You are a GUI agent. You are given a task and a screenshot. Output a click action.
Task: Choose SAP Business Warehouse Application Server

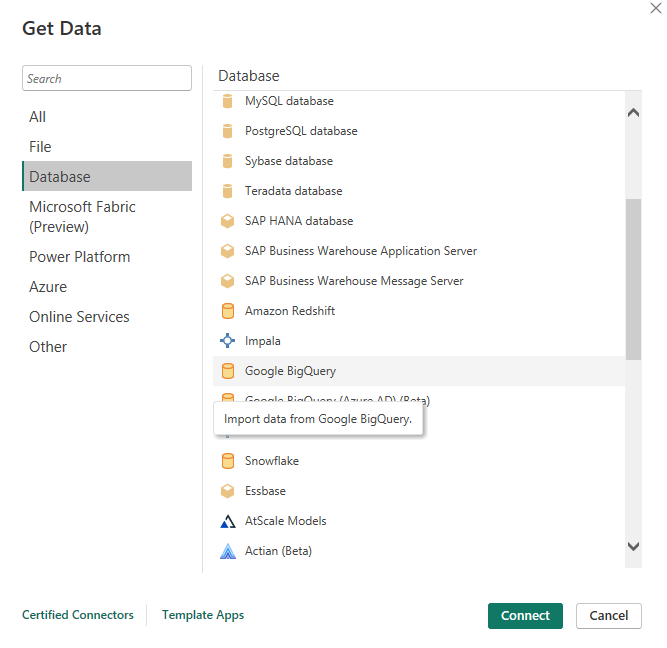pos(419,251)
